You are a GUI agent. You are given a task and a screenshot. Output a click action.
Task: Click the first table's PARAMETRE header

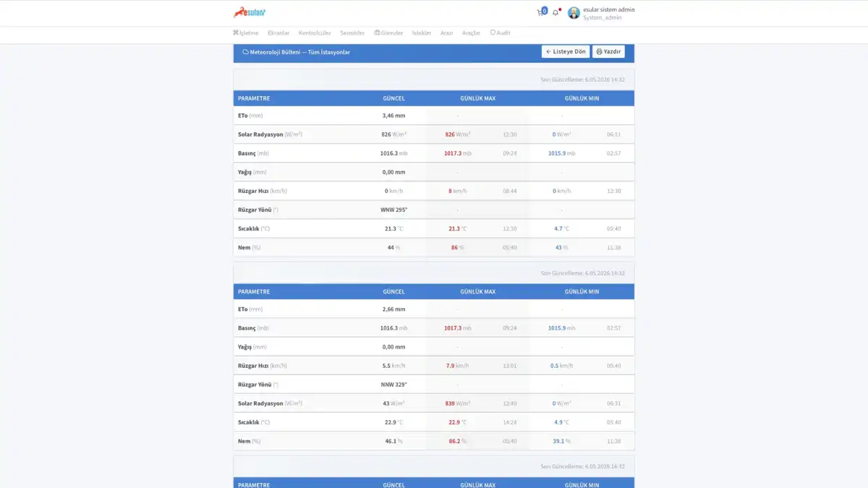tap(254, 98)
